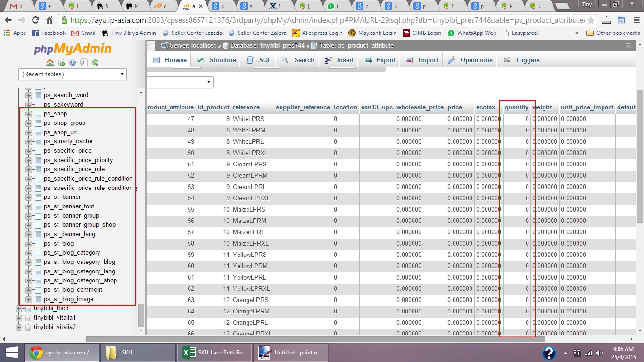Screen dimensions: 644x362
Task: Click the bookmark star in address bar
Action: click(x=591, y=20)
